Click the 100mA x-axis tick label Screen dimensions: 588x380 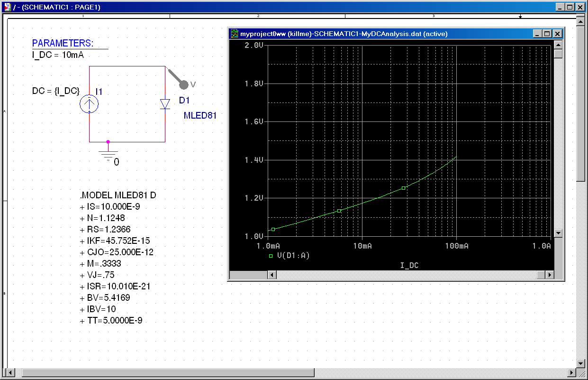pos(456,246)
